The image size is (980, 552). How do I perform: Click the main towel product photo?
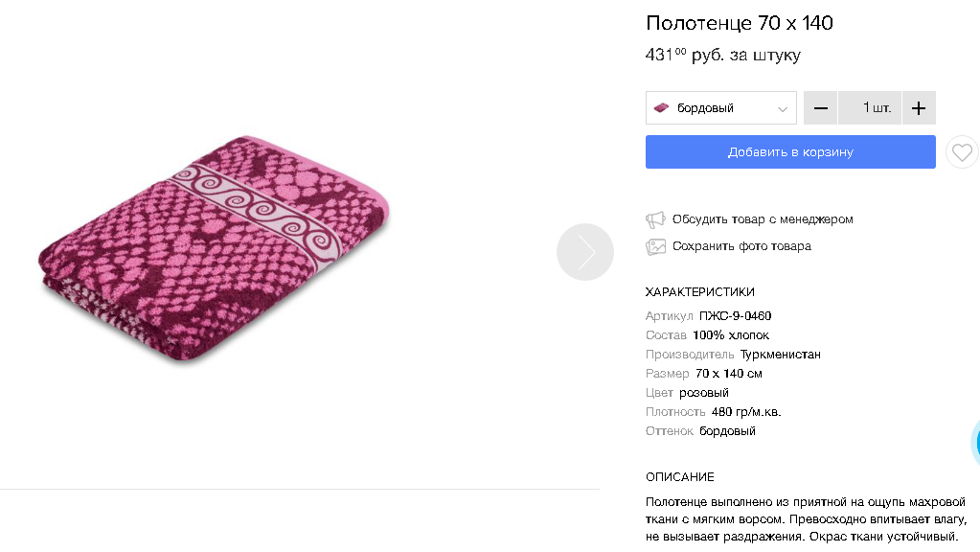217,249
